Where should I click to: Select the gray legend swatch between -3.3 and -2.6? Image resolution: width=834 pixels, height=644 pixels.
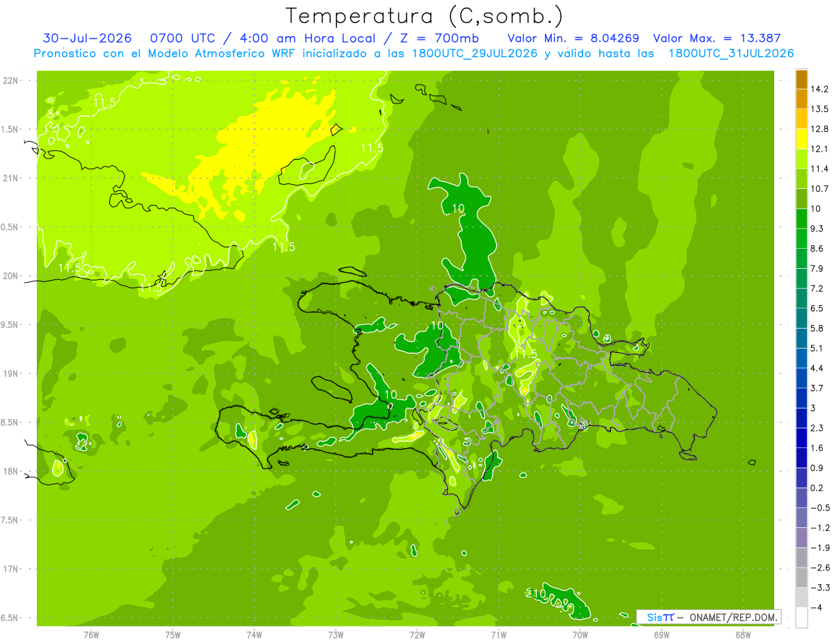pos(801,578)
